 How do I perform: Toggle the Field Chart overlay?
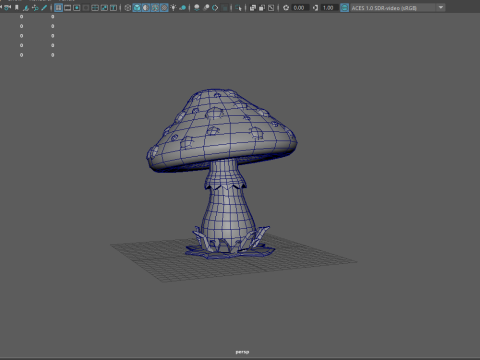coord(95,7)
